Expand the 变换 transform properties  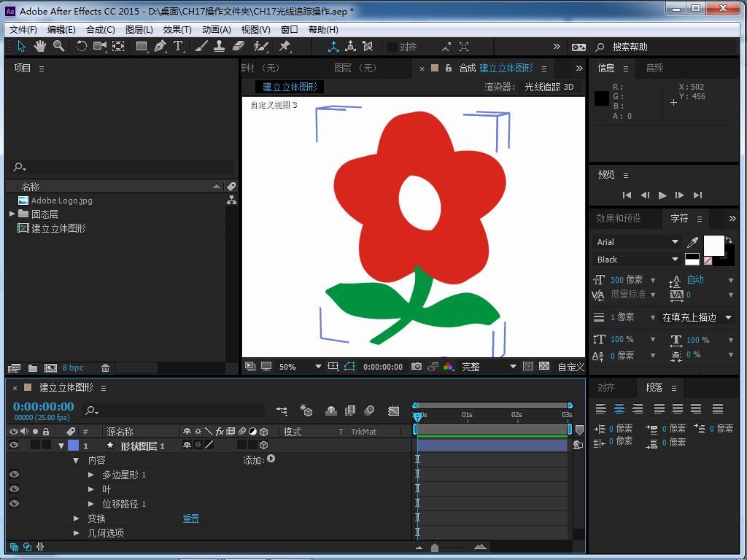tap(76, 518)
